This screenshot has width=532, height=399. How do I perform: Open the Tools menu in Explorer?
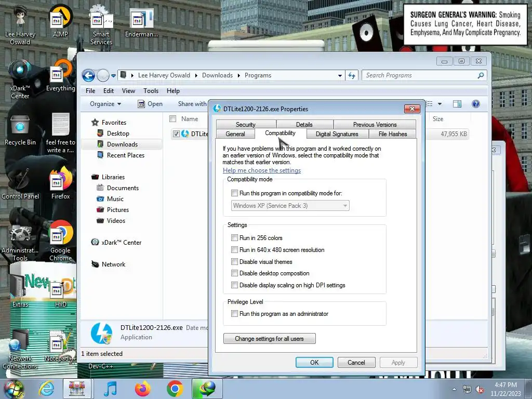tap(151, 91)
